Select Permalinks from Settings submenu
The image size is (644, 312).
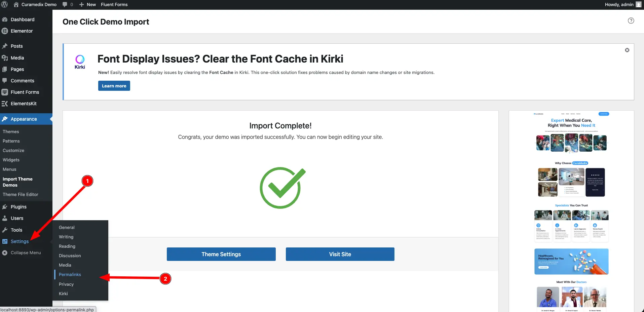70,275
